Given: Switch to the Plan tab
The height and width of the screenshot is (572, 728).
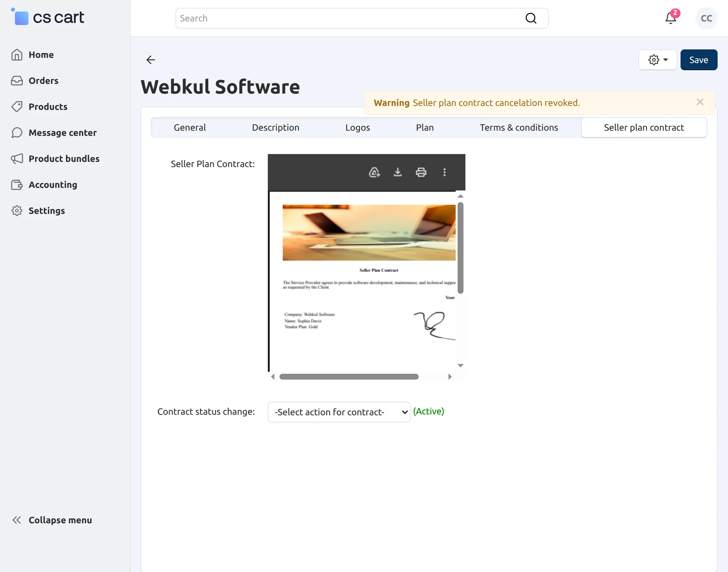Looking at the screenshot, I should point(424,127).
